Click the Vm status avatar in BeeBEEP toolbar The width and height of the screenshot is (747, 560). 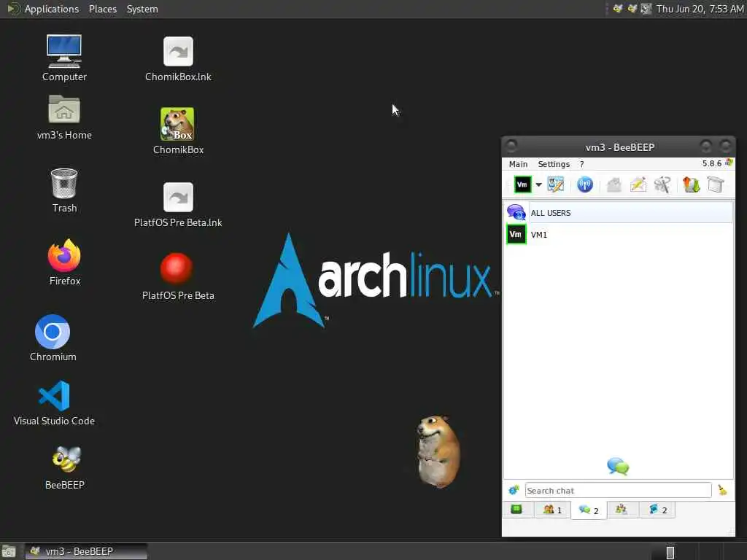[522, 184]
